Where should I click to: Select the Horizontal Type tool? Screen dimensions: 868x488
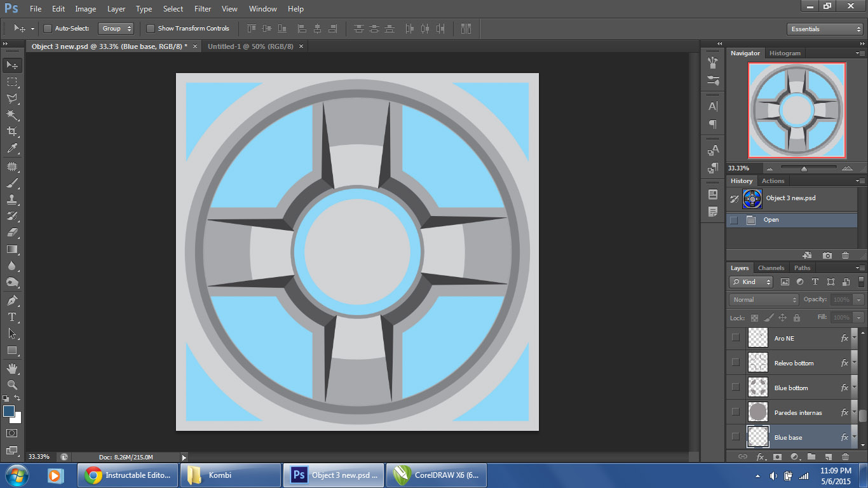[11, 317]
